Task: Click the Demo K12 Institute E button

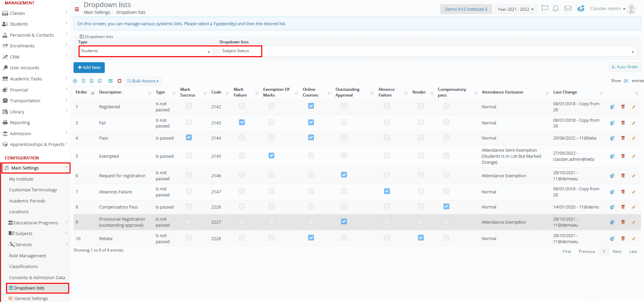Action: click(x=466, y=9)
